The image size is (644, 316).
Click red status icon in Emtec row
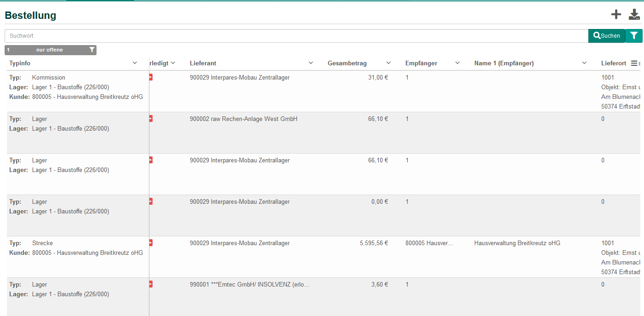coord(151,284)
